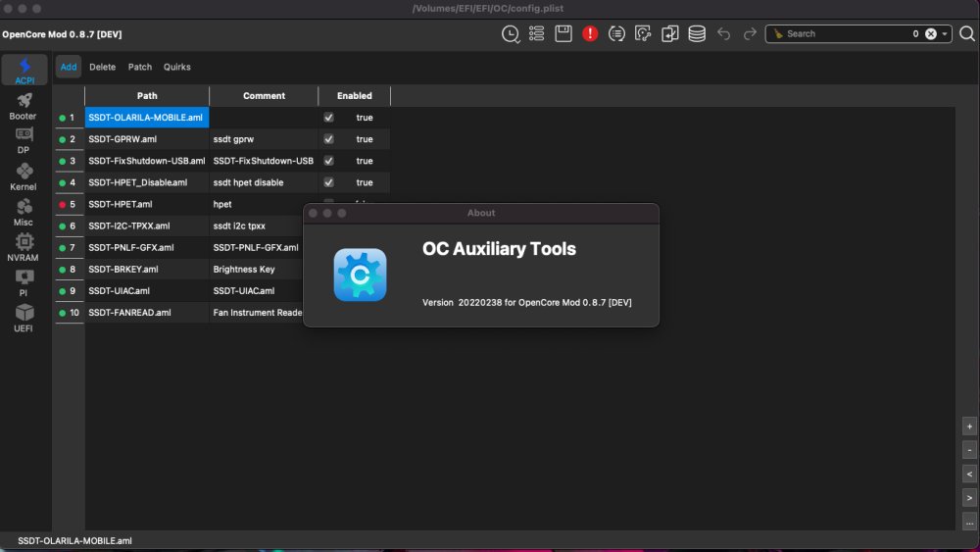Switch to the Delete tab
This screenshot has height=552, width=980.
[103, 67]
